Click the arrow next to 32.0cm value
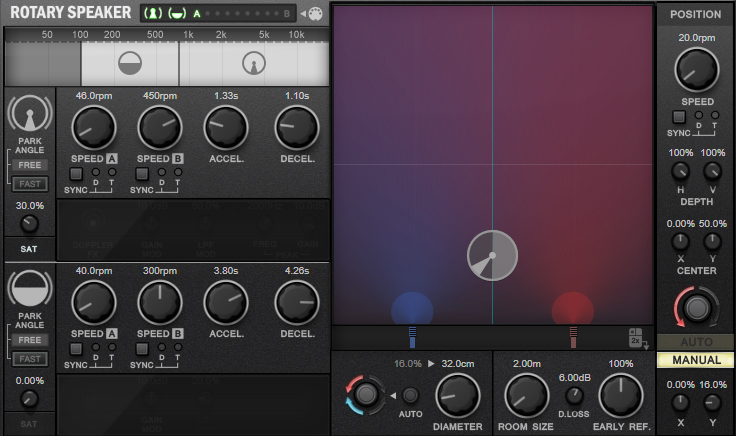The width and height of the screenshot is (736, 436). tap(431, 364)
